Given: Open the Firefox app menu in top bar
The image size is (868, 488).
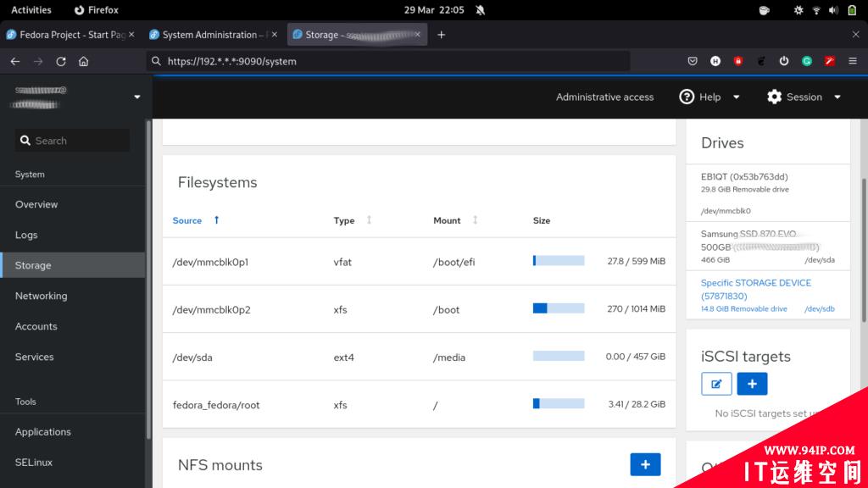Looking at the screenshot, I should coord(97,10).
